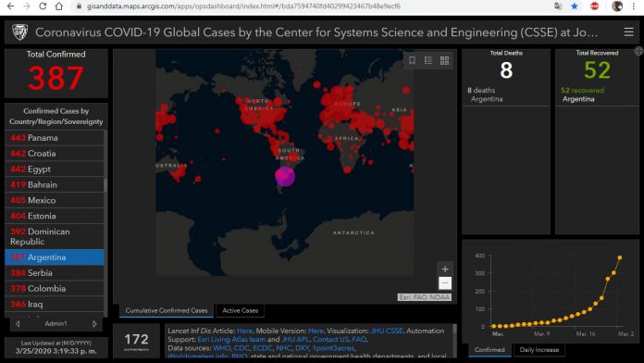The width and height of the screenshot is (644, 363).
Task: Switch to the Daily Increase chart tab
Action: pyautogui.click(x=539, y=350)
